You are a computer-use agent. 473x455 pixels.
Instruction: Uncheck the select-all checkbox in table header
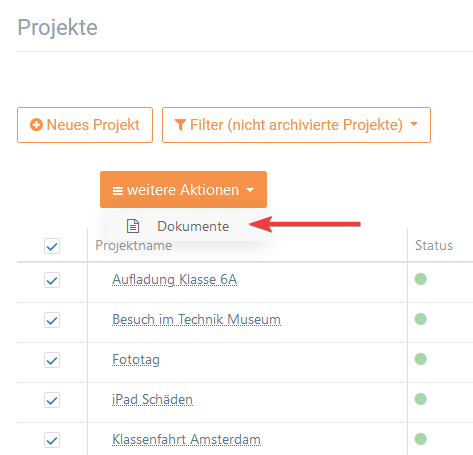[52, 246]
